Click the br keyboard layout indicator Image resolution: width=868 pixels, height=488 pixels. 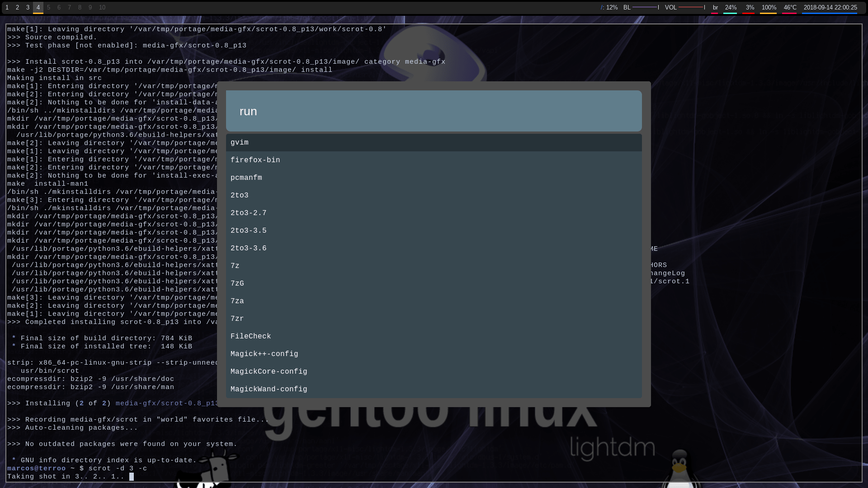point(715,7)
